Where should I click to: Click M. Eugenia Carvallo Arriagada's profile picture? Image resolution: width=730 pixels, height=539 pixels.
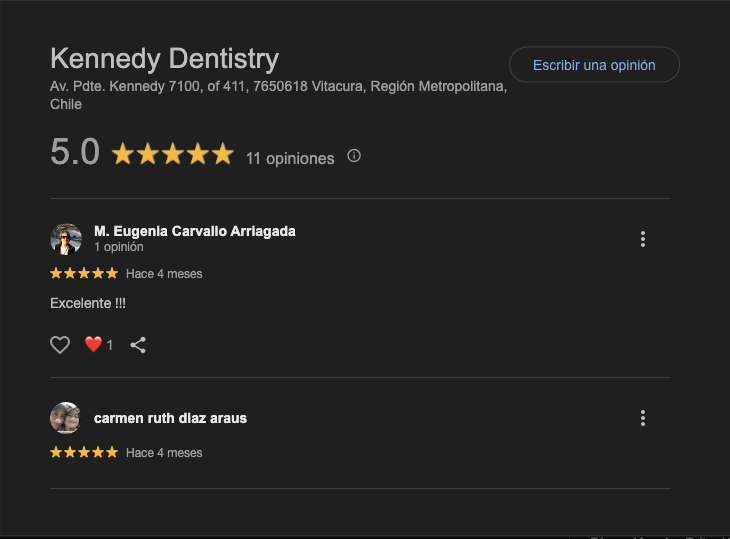pos(66,239)
